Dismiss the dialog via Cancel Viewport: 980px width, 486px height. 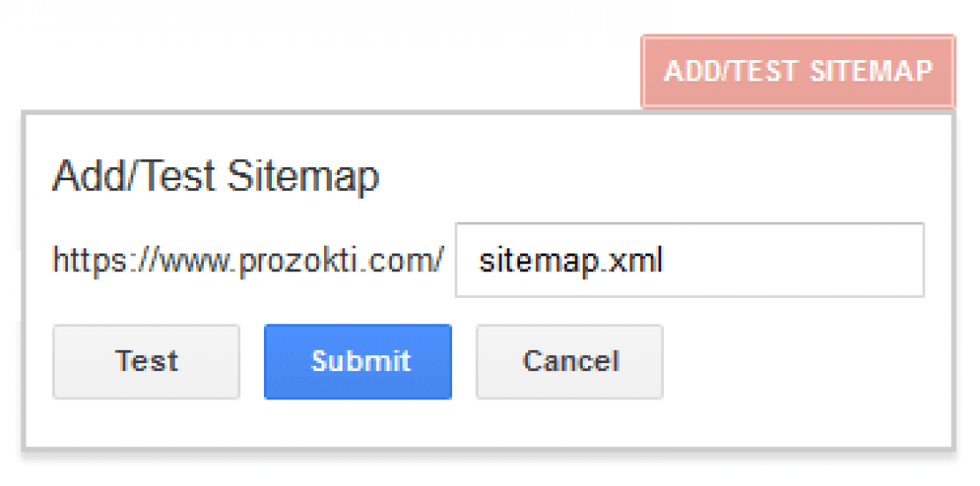click(569, 361)
